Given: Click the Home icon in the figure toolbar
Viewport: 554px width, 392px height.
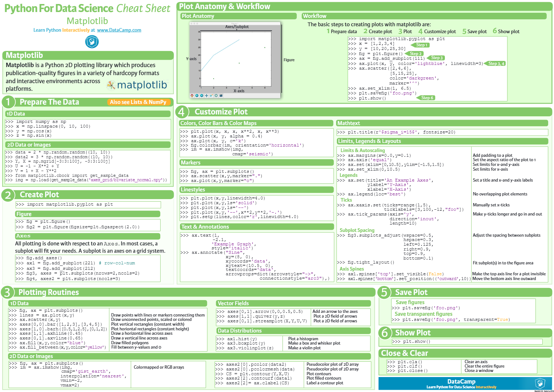Looking at the screenshot, I should point(192,96).
